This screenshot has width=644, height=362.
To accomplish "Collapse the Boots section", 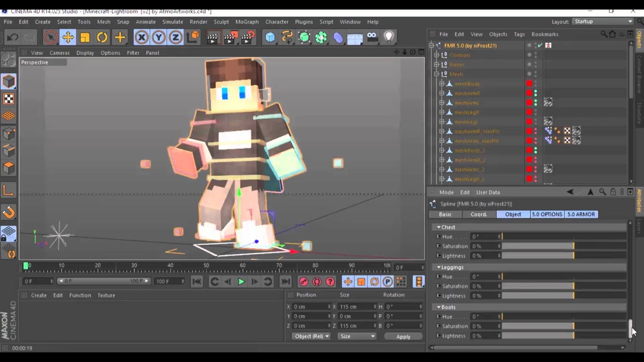I will pyautogui.click(x=439, y=307).
